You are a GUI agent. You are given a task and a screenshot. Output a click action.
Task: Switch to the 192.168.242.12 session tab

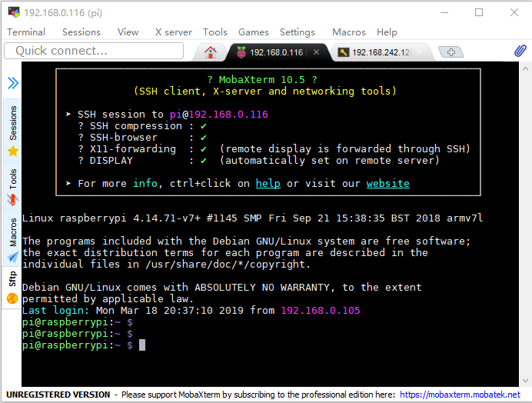[380, 52]
